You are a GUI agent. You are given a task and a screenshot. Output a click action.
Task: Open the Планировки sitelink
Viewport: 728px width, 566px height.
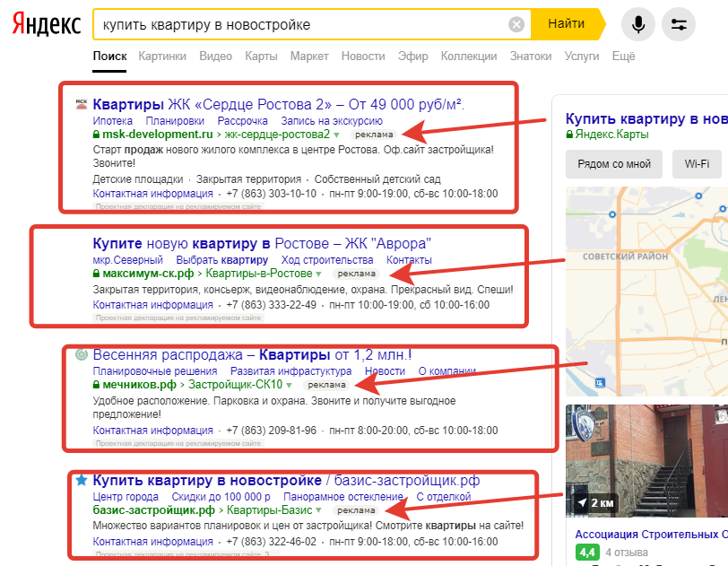[x=175, y=121]
